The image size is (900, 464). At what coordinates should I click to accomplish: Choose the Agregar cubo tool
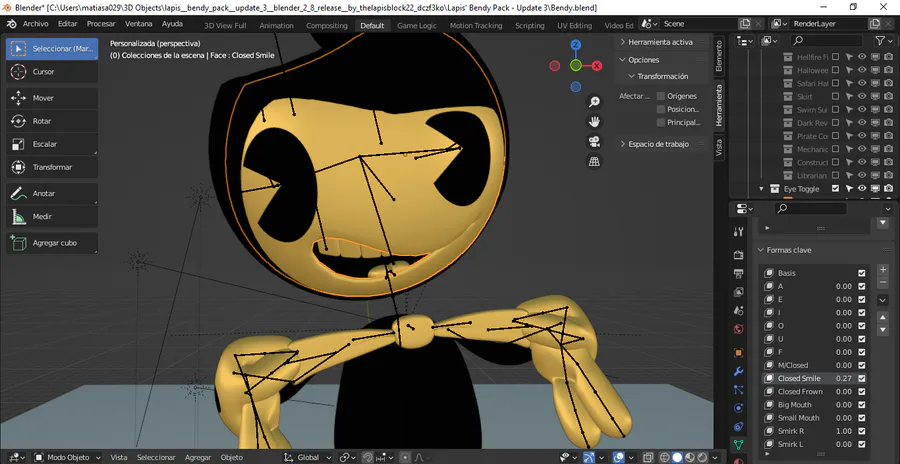point(52,243)
